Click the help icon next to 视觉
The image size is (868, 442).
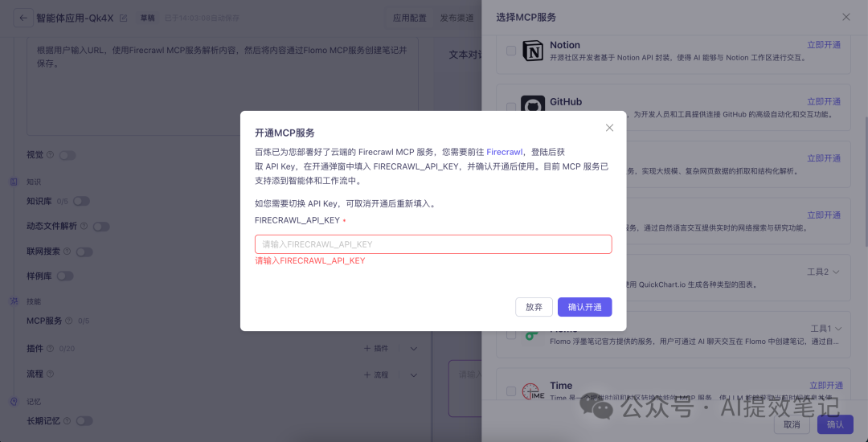point(51,155)
